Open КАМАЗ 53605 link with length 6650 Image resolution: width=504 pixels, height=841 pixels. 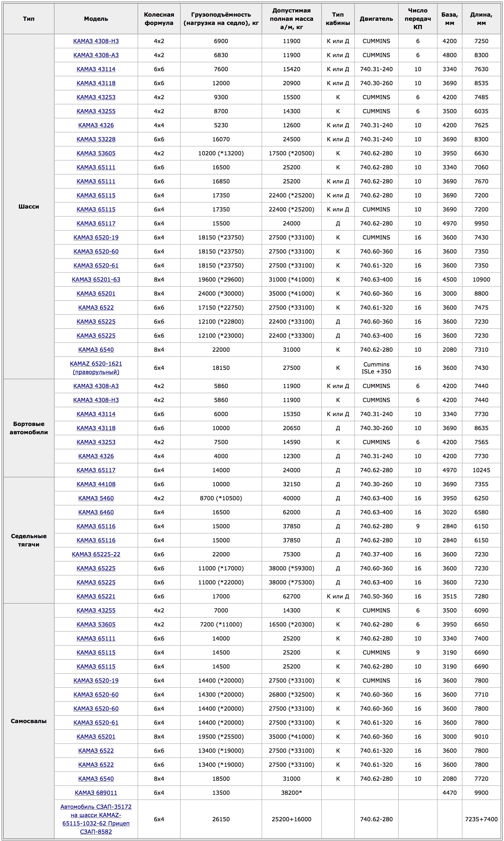click(x=96, y=625)
